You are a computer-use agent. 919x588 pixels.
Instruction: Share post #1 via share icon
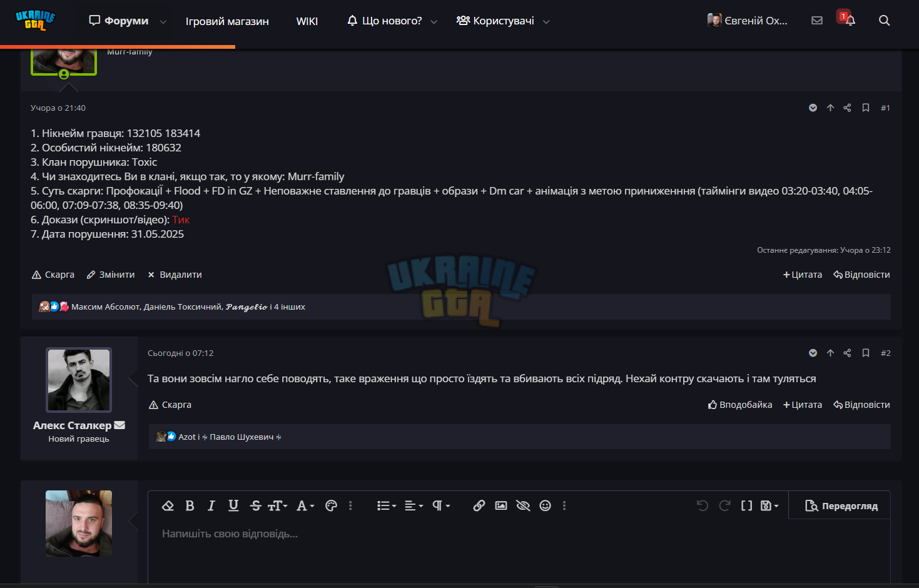847,108
